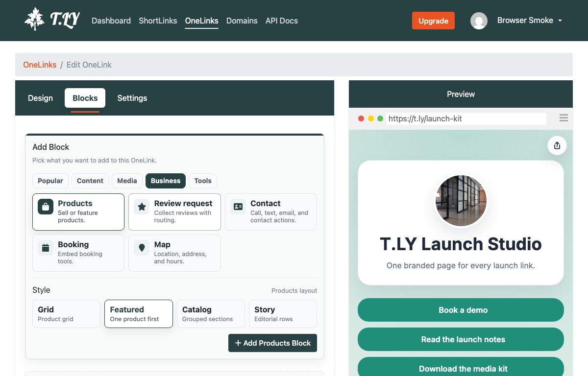Image resolution: width=588 pixels, height=376 pixels.
Task: Choose the Catalog layout style
Action: (x=211, y=314)
